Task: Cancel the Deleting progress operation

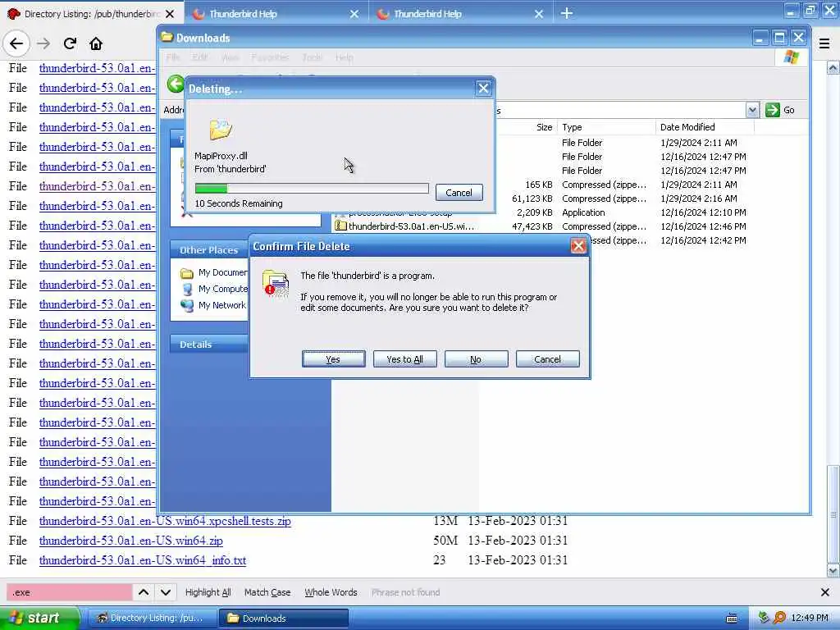Action: coord(459,192)
